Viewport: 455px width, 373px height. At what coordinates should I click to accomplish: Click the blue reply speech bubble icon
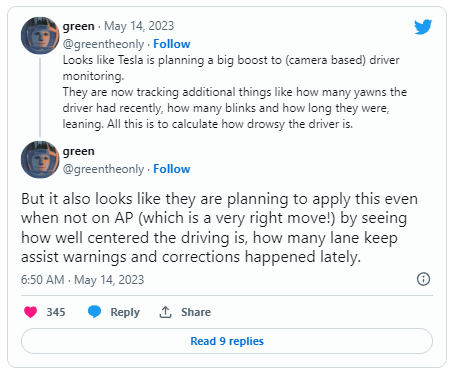(94, 312)
